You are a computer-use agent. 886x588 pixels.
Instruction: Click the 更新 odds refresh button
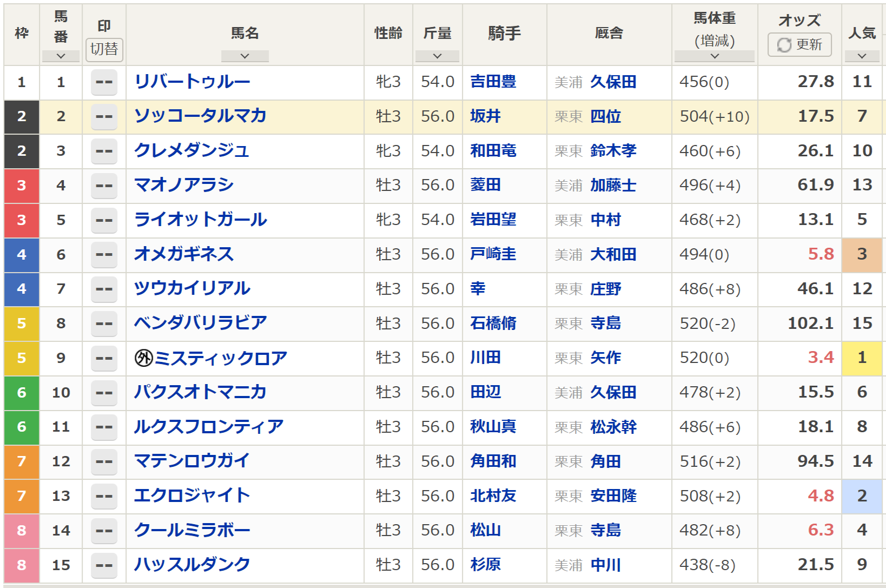coord(799,44)
